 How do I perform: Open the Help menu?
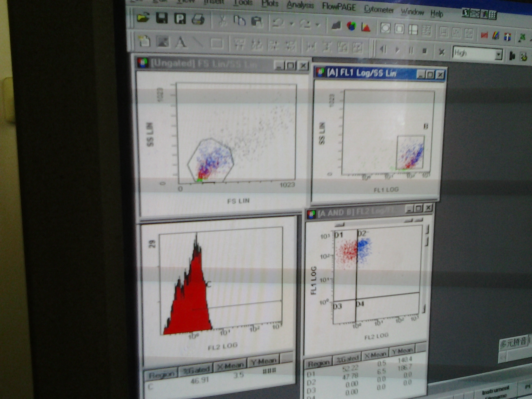(x=437, y=13)
